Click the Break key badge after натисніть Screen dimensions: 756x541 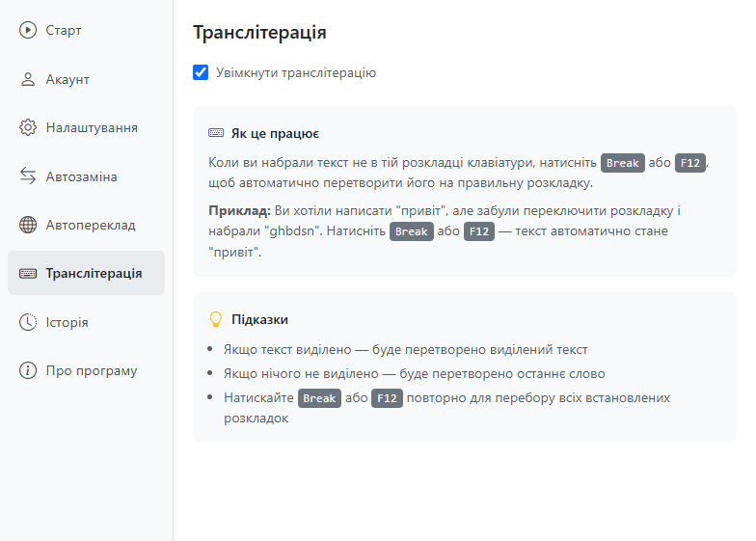(623, 163)
